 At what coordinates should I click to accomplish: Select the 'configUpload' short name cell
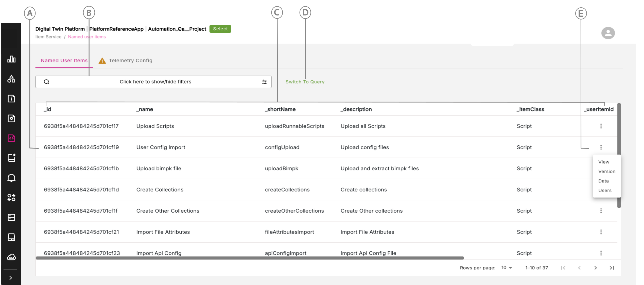click(282, 147)
